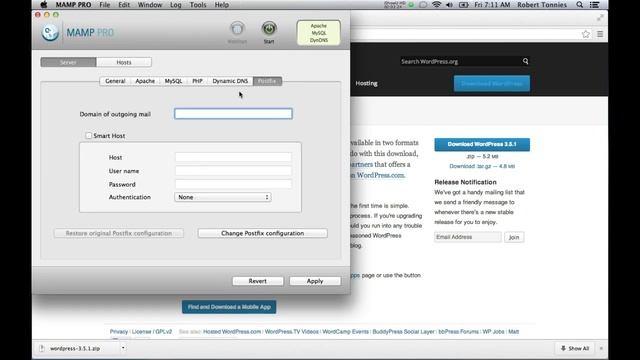This screenshot has width=640, height=360.
Task: Click the header Download WordPress button
Action: coord(492,84)
